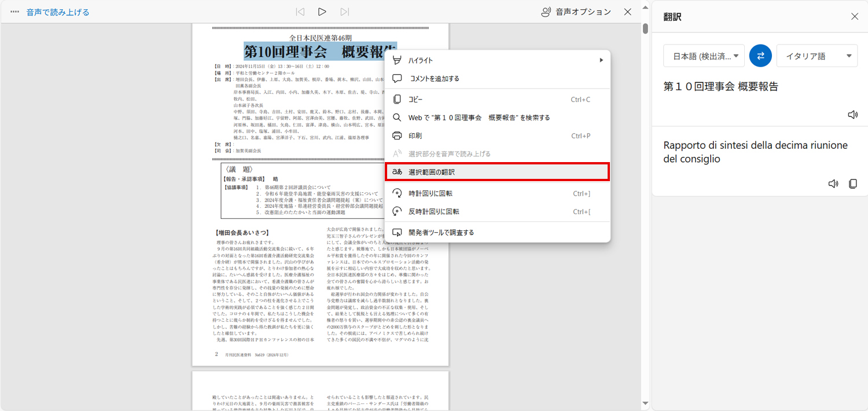Close the read-aloud toolbar

coord(628,12)
